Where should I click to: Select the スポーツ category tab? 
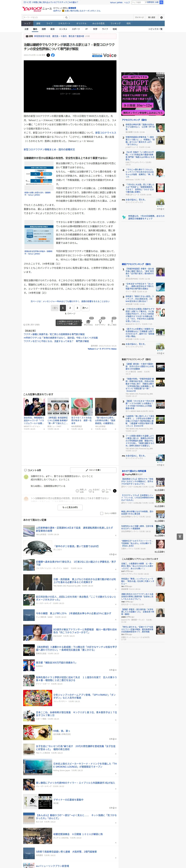tap(76, 29)
